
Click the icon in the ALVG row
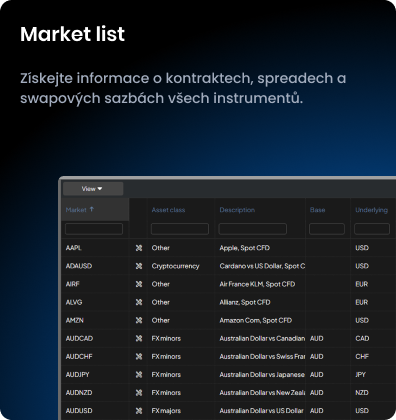(139, 302)
